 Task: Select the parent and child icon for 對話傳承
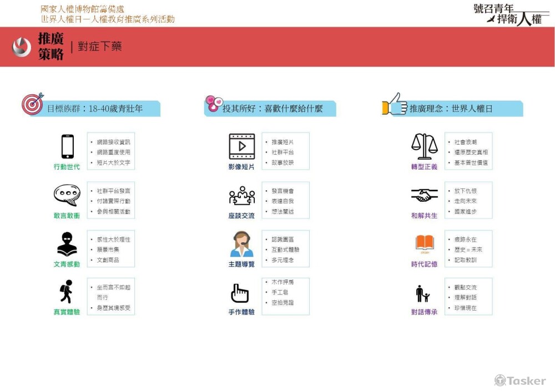423,293
